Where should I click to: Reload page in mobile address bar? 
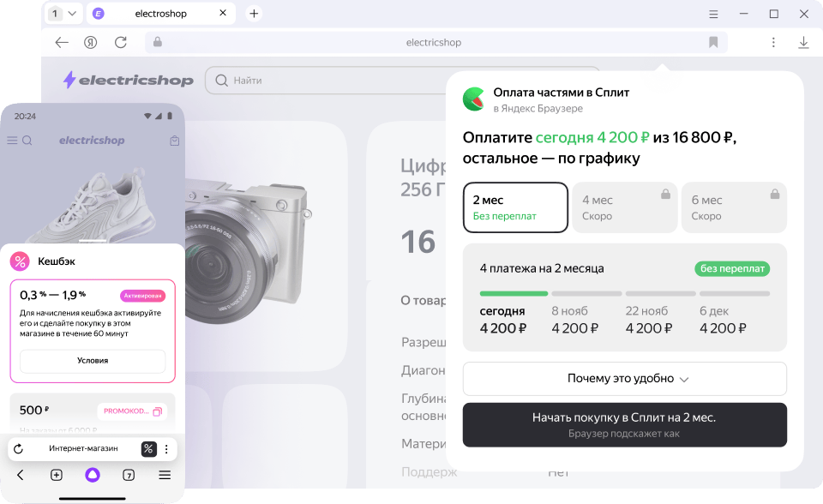tap(18, 449)
